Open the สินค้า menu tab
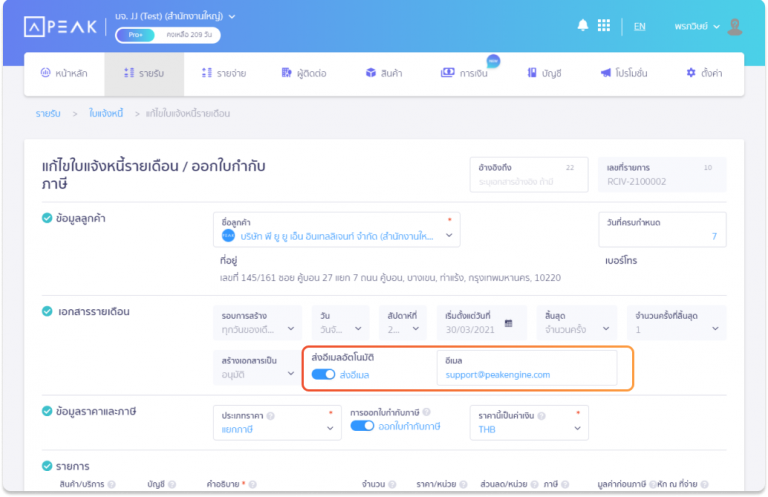Screen dimensions: 768x497 [384, 73]
